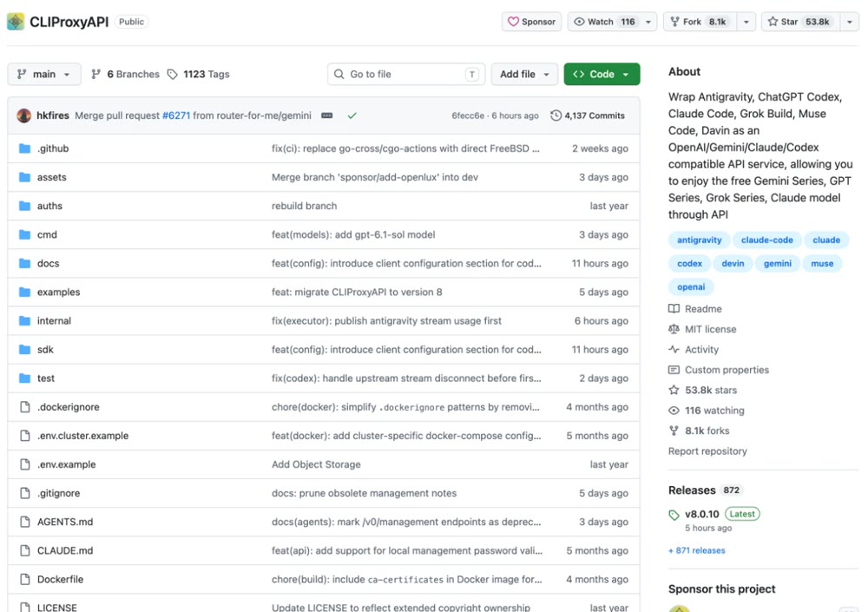Open pull request #6271 link

pos(176,115)
